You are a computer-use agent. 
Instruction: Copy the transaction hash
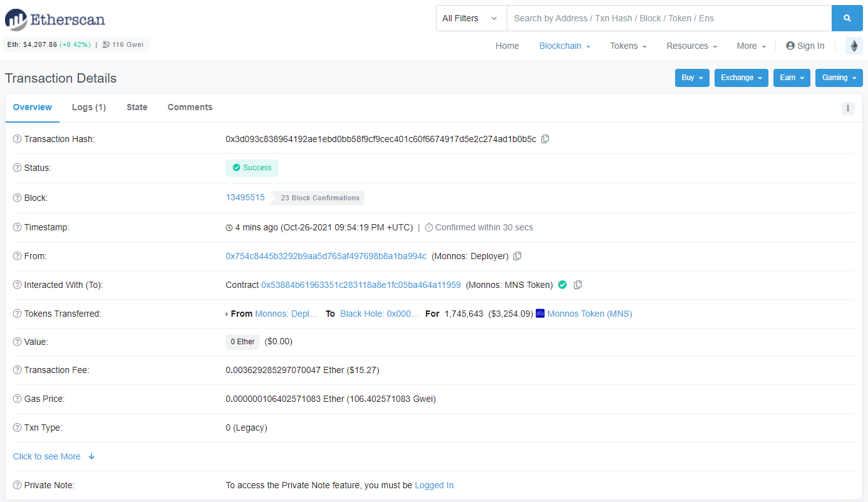545,139
